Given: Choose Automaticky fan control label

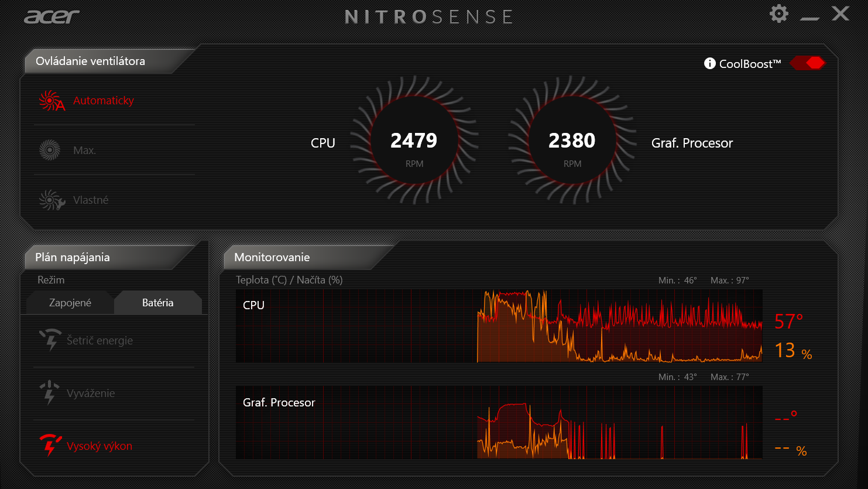Looking at the screenshot, I should pyautogui.click(x=104, y=101).
